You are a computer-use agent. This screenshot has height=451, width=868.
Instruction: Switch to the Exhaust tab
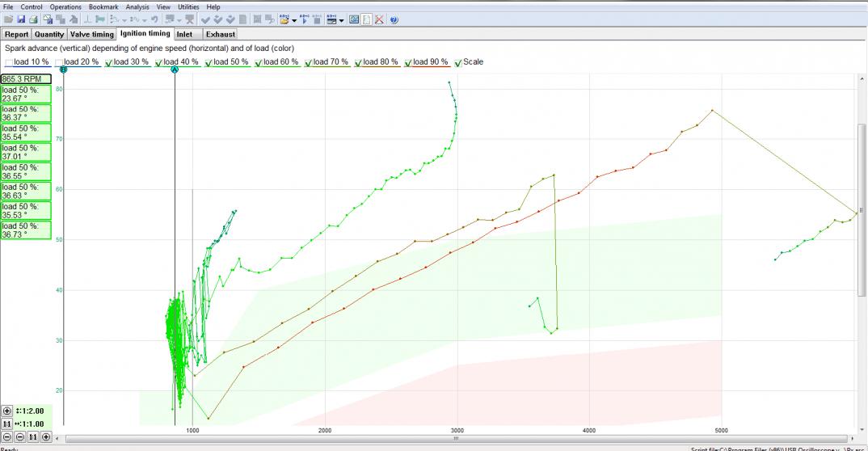220,35
